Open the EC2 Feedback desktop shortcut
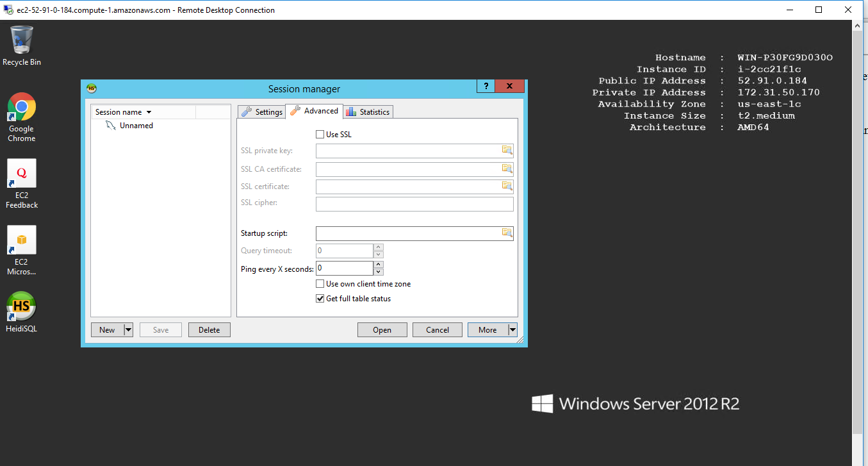Screen dimensions: 868x466 (x=21, y=174)
